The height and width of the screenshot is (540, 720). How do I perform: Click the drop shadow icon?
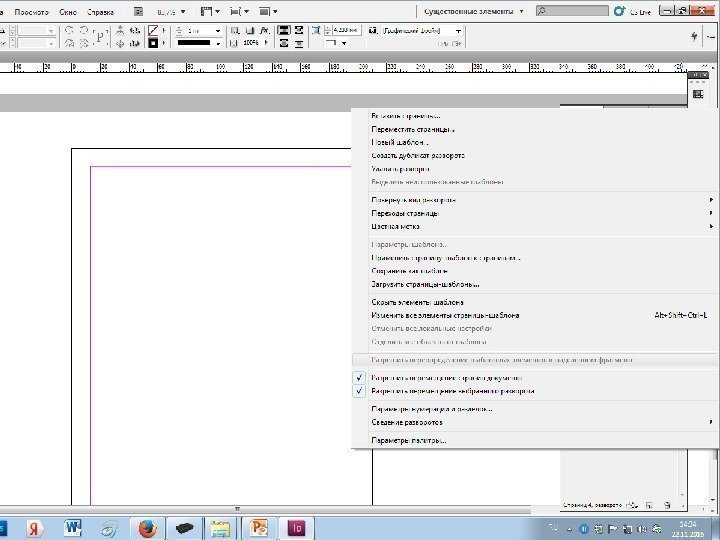tap(250, 31)
